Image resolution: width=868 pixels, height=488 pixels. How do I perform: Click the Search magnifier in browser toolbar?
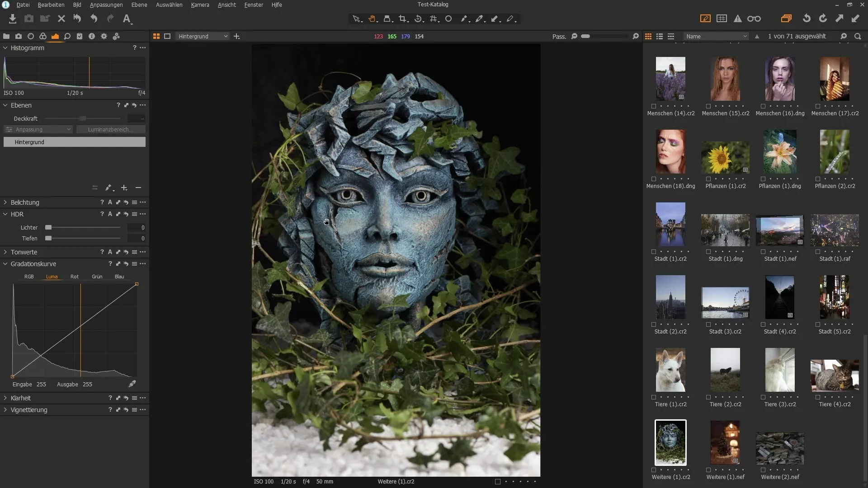point(858,36)
